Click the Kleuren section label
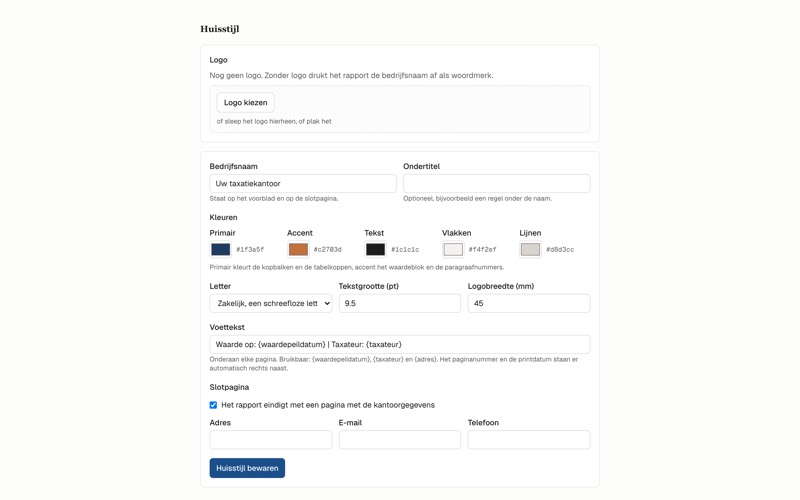The image size is (800, 500). click(223, 217)
